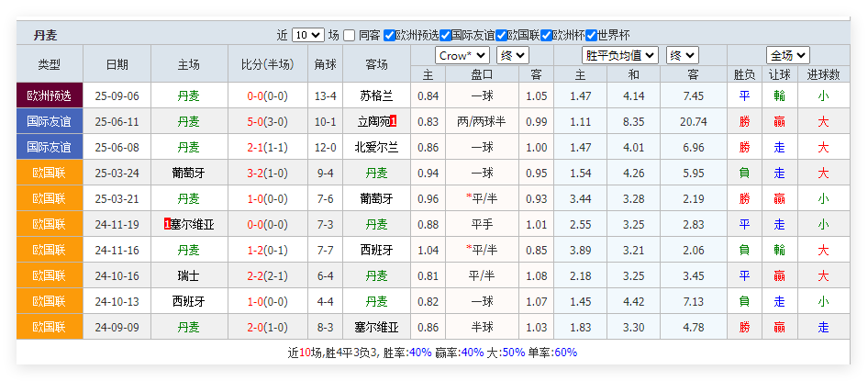Open 苏格兰 away team link

[376, 95]
